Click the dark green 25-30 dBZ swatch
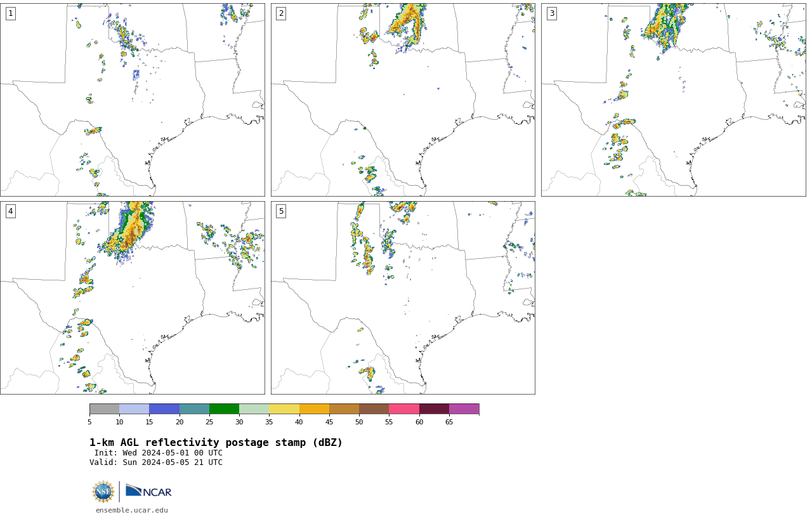Viewport: 812px width, 517px height. [224, 409]
